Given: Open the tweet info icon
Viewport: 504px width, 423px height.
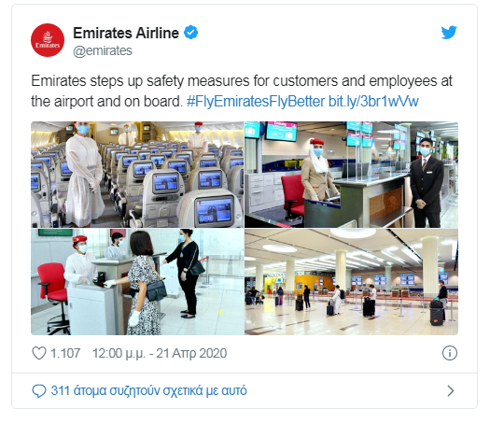Looking at the screenshot, I should 449,353.
